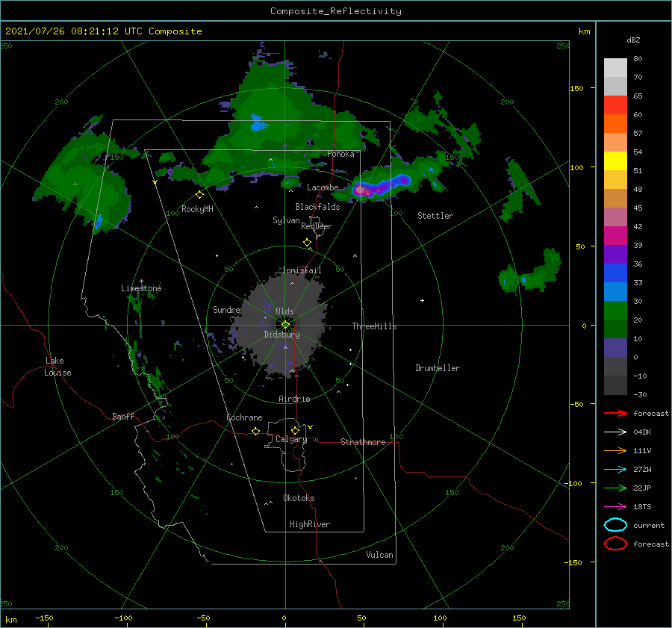Select the white 04DK arrow icon

[x=615, y=432]
